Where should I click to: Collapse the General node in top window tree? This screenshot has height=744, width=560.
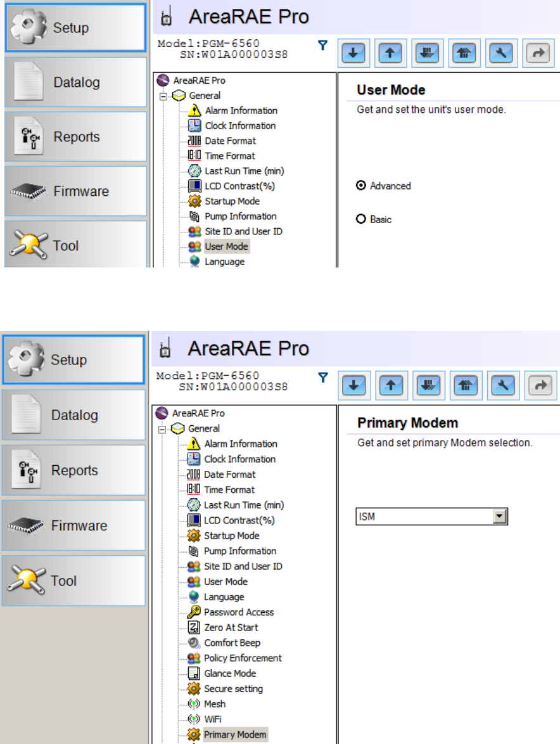click(163, 96)
